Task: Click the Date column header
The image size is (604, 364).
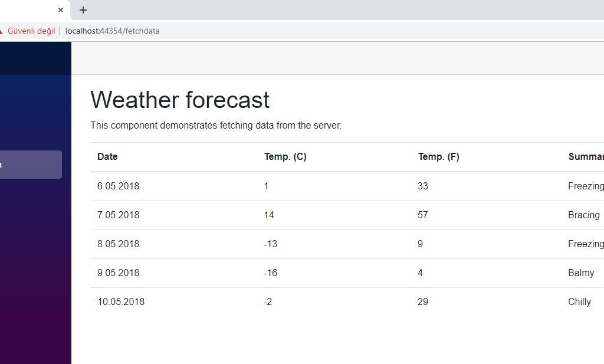Action: pos(107,157)
